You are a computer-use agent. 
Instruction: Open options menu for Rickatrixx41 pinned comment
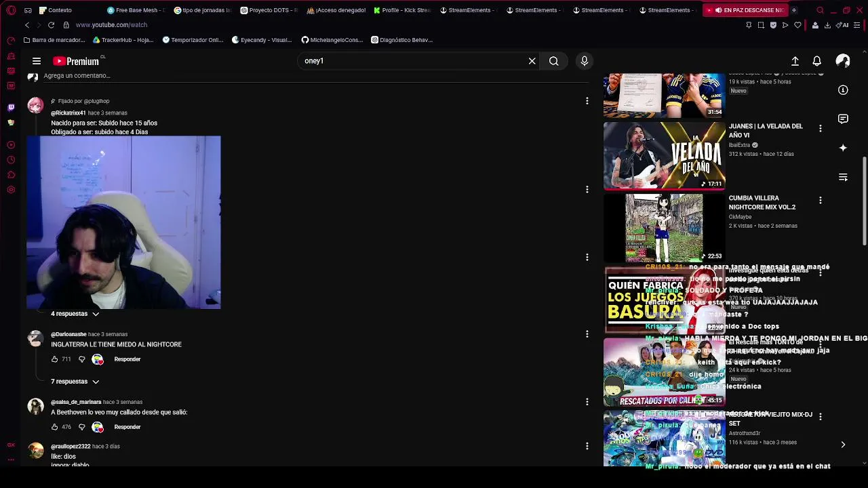[x=587, y=101]
